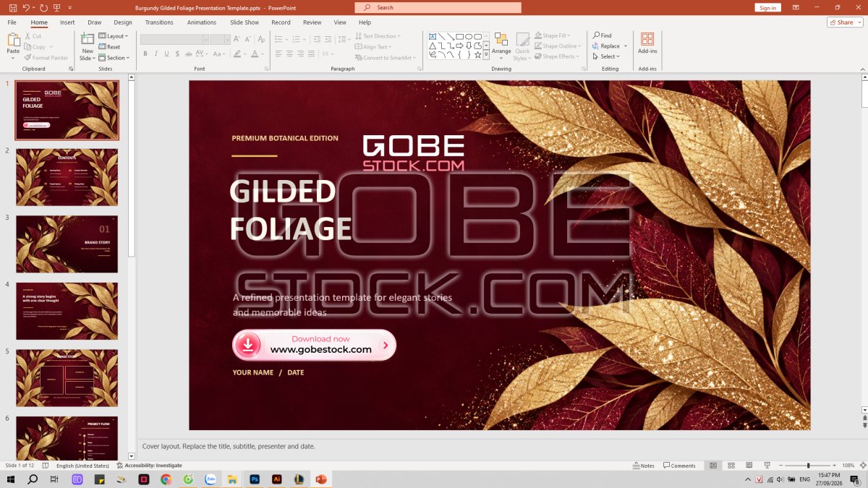Open Illustrator from the taskbar

tap(276, 479)
